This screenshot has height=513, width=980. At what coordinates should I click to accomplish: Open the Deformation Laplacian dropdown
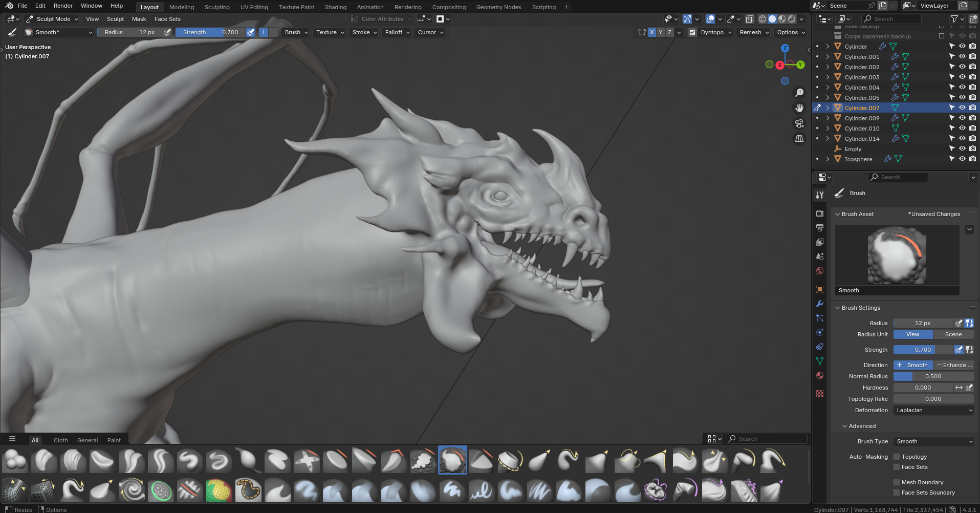[x=933, y=410]
